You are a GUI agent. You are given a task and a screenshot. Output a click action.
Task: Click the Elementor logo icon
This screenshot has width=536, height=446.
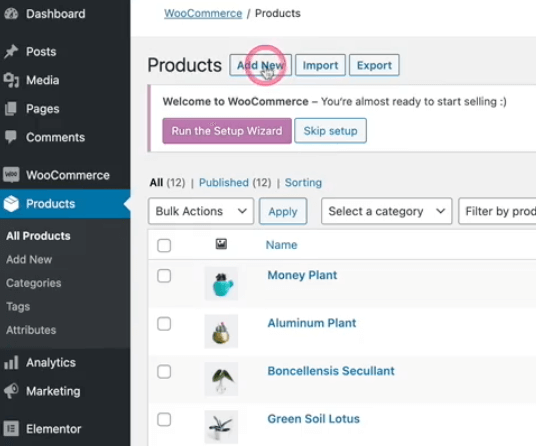11,429
